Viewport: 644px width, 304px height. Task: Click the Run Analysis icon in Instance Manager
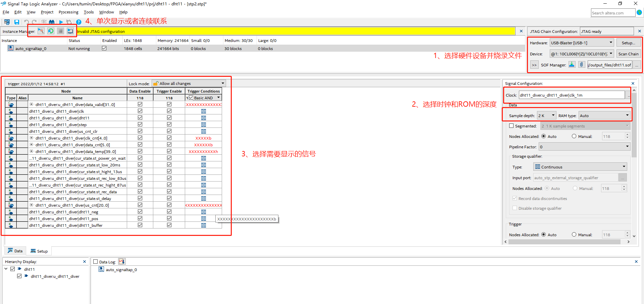[x=41, y=31]
